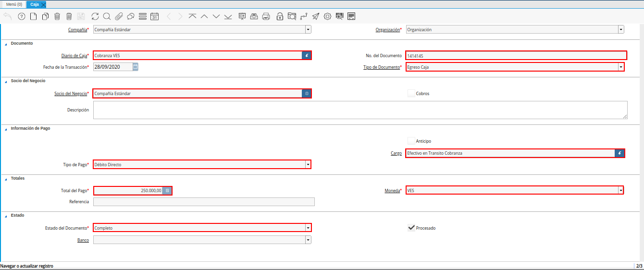Image resolution: width=644 pixels, height=270 pixels.
Task: Click the last toolbar icon after barcode
Action: pos(351,16)
